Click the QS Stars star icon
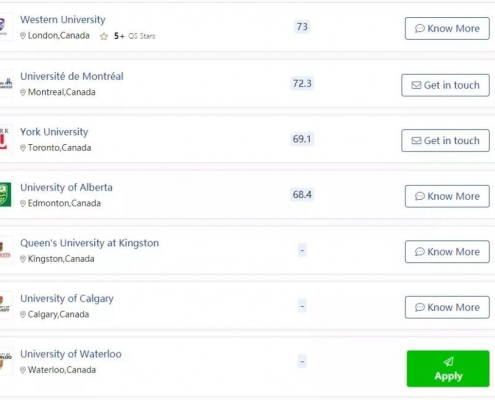 click(x=104, y=36)
